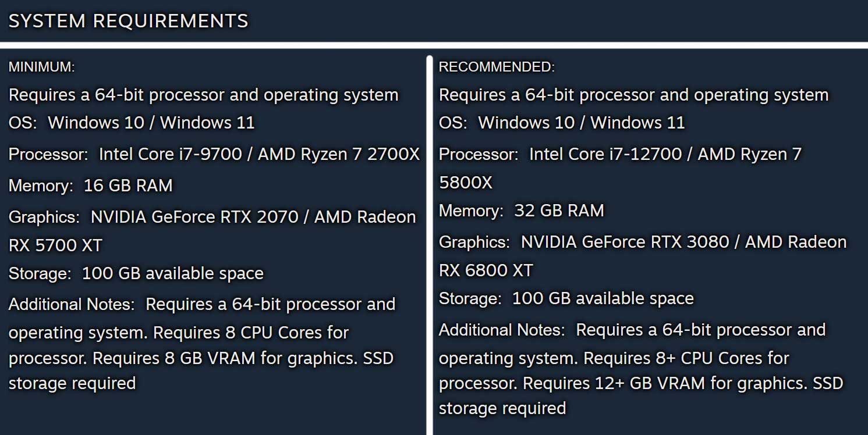868x435 pixels.
Task: Click the 5800X processor text
Action: tap(465, 183)
